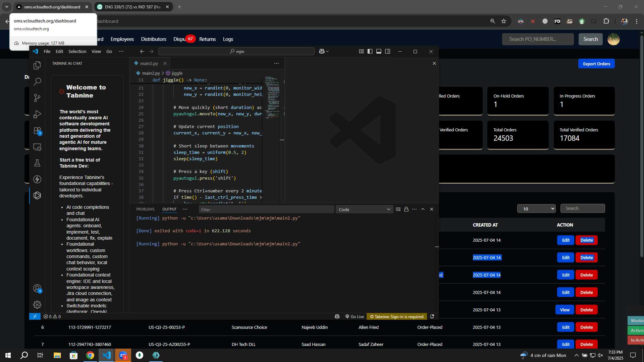Screen dimensions: 644x362
Task: Delete the order in row 7
Action: point(587,344)
